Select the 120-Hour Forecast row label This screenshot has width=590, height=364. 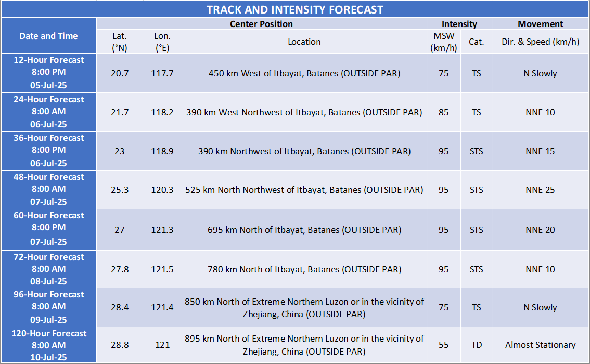click(x=48, y=345)
